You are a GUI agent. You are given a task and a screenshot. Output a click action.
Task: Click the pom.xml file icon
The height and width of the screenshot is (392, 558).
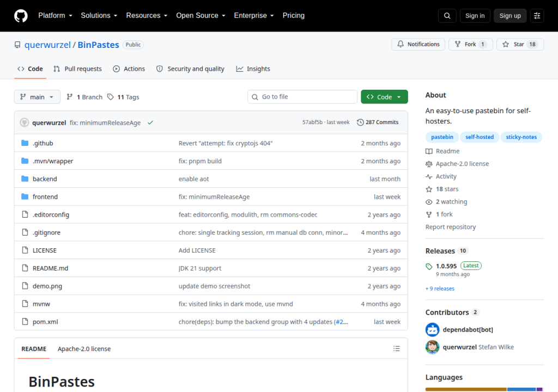coord(25,322)
